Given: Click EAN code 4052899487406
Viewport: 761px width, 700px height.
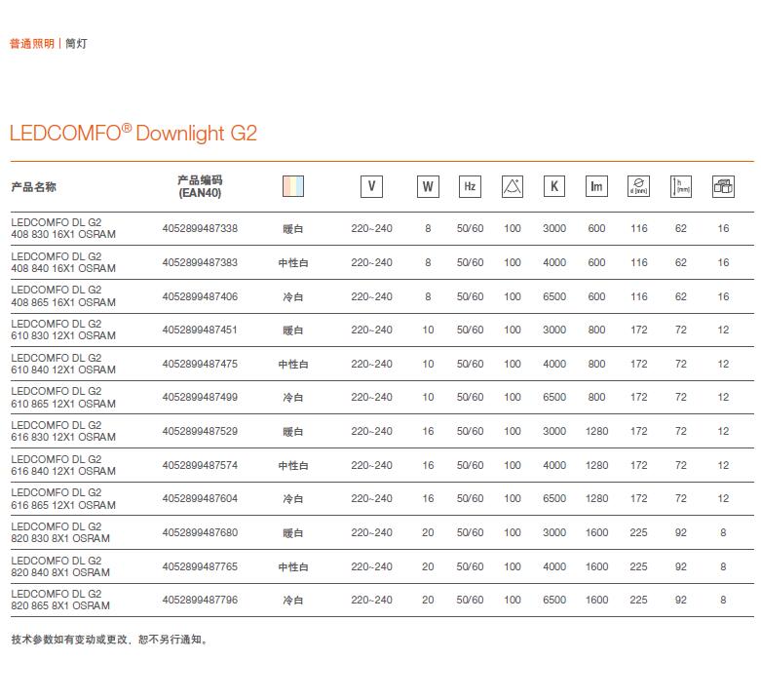Looking at the screenshot, I should pyautogui.click(x=200, y=296).
